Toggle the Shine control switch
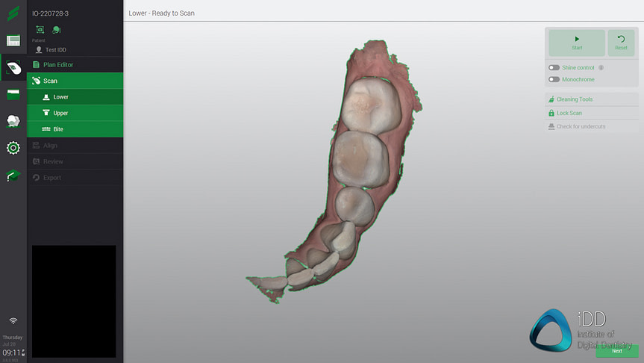The width and height of the screenshot is (644, 363). tap(554, 68)
